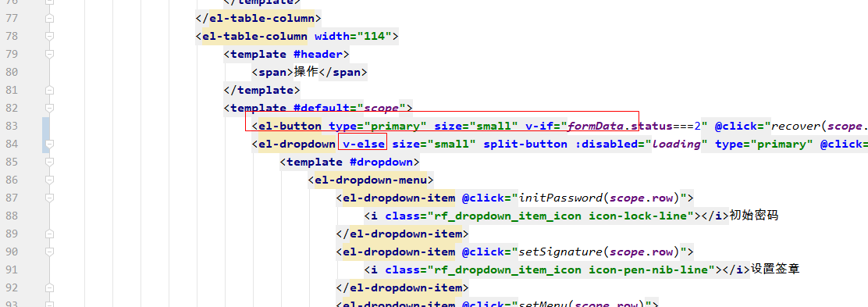Fold the initPassword dropdown item on line 87
868x307 pixels.
coord(50,198)
